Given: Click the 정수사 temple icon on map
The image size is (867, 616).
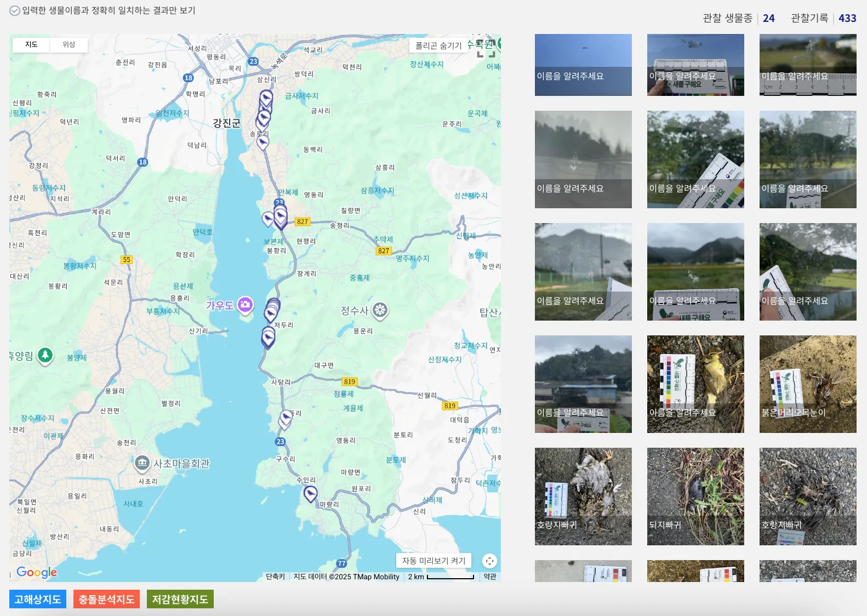Looking at the screenshot, I should coord(380,310).
